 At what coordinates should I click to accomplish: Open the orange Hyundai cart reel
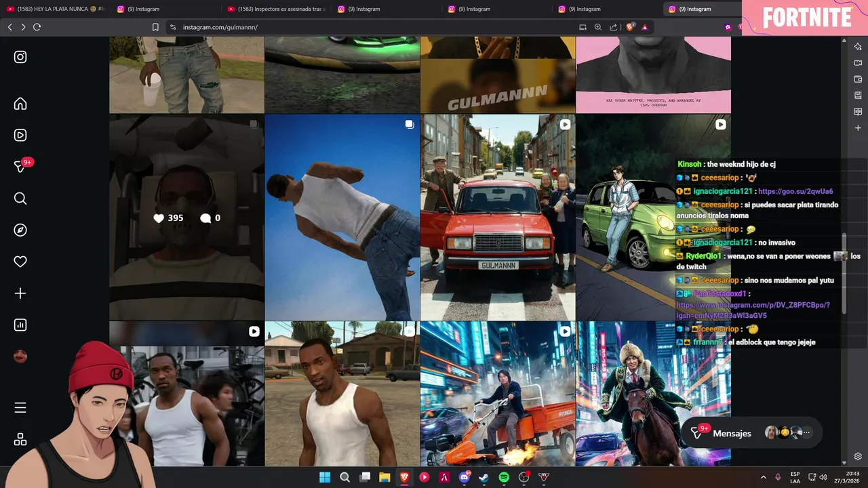pyautogui.click(x=498, y=394)
